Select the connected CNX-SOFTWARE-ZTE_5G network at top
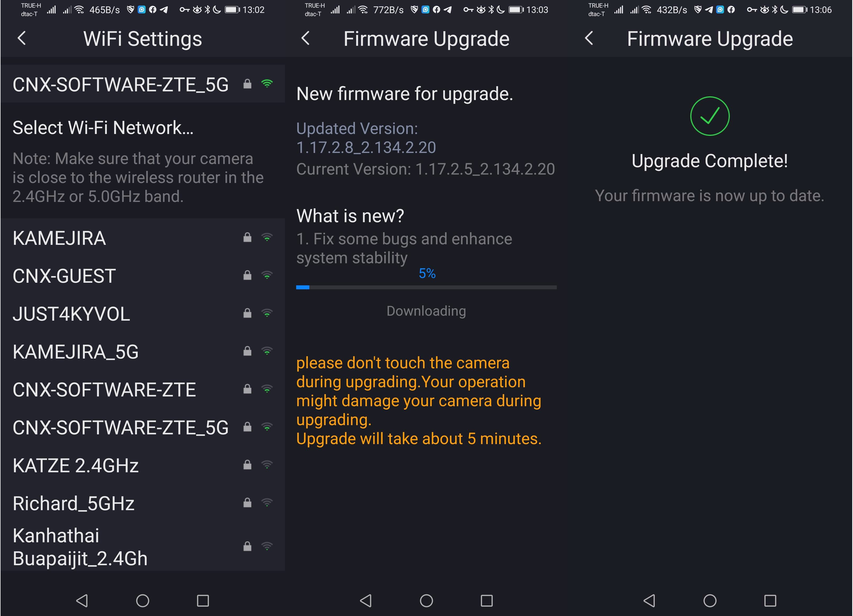The image size is (853, 616). coord(142,84)
